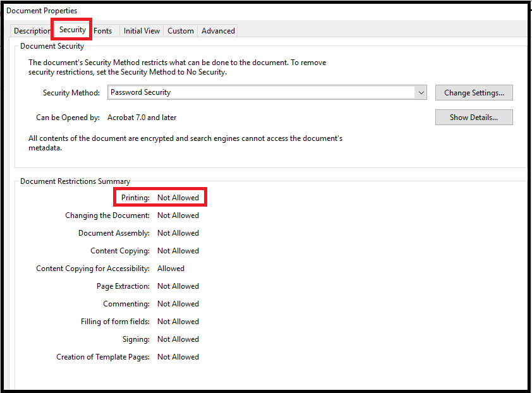Click the Document Properties title bar

tap(42, 10)
